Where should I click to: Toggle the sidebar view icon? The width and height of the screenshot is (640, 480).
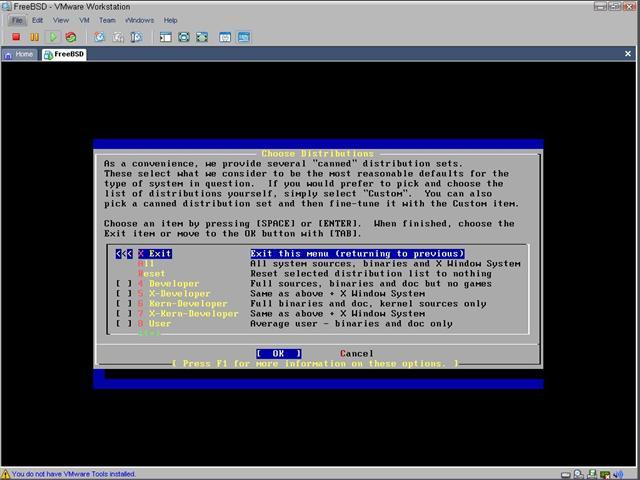(x=165, y=37)
